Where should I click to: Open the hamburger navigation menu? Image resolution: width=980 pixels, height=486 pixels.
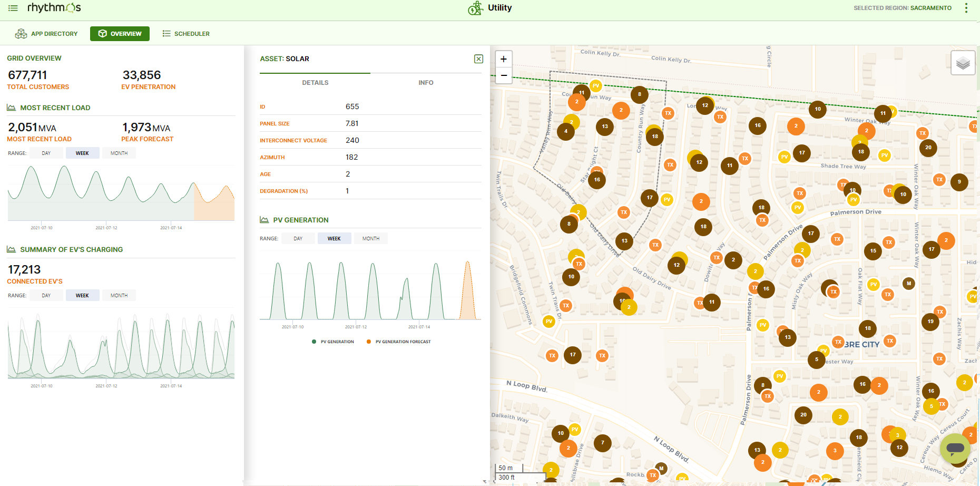(x=13, y=8)
